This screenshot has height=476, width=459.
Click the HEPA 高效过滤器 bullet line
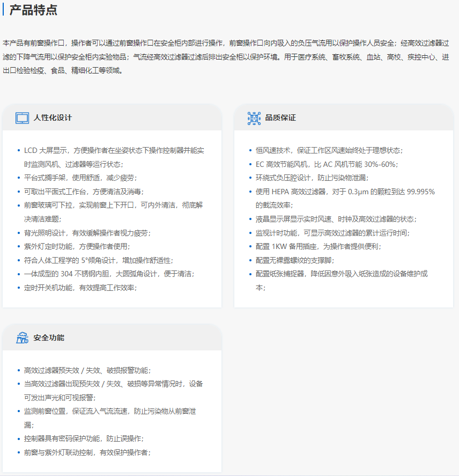tap(345, 192)
